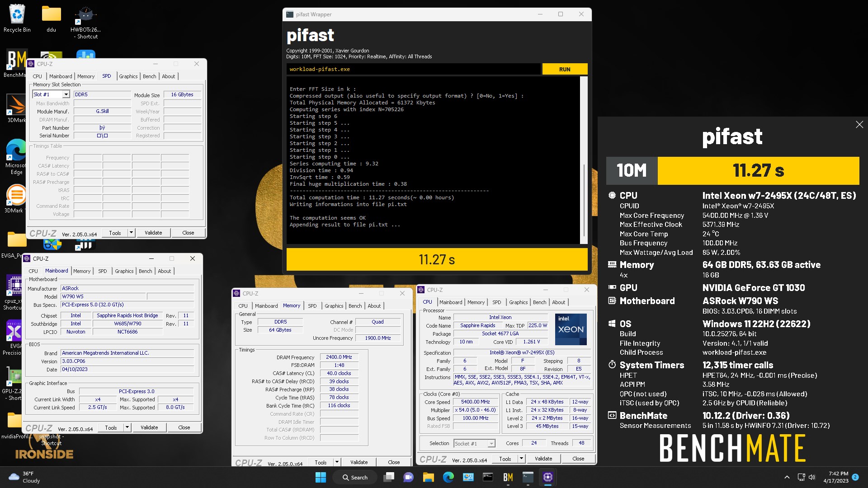This screenshot has height=488, width=868.
Task: Launch Microsoft Edge from the desktop
Action: click(x=16, y=156)
